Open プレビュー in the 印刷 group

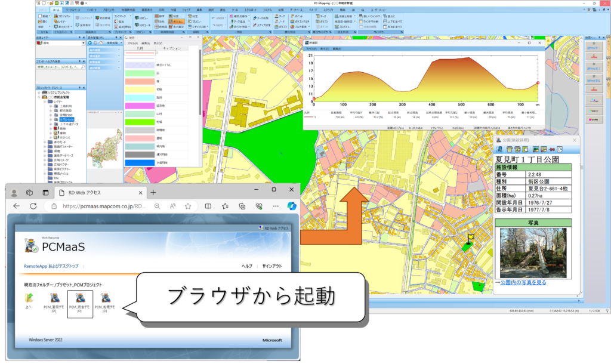(x=190, y=22)
